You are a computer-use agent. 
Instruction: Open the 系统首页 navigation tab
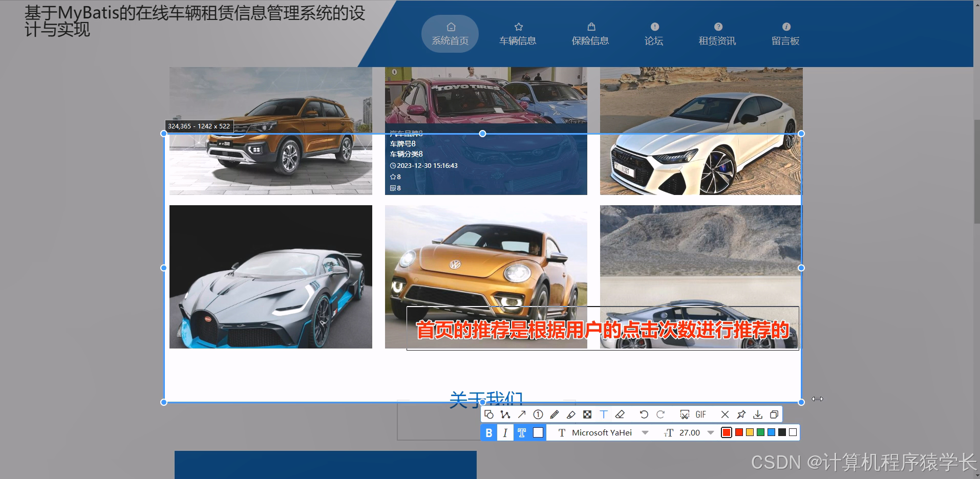click(450, 34)
